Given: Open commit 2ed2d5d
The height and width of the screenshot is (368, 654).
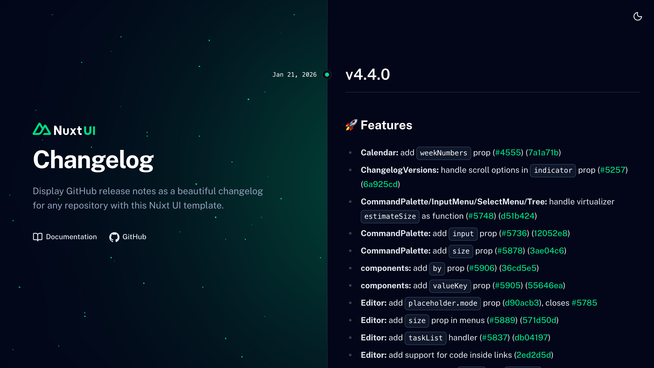Looking at the screenshot, I should pyautogui.click(x=534, y=355).
